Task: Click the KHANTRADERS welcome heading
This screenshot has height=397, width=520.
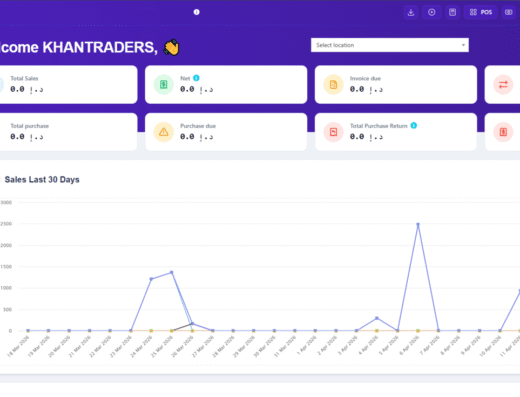Action: (x=79, y=47)
